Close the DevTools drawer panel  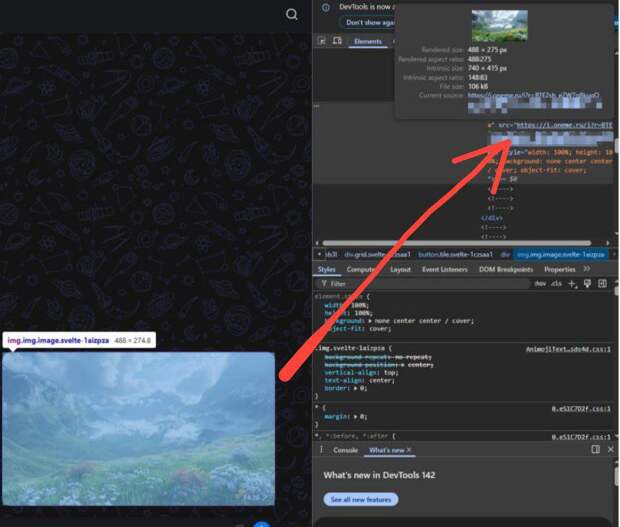(610, 450)
